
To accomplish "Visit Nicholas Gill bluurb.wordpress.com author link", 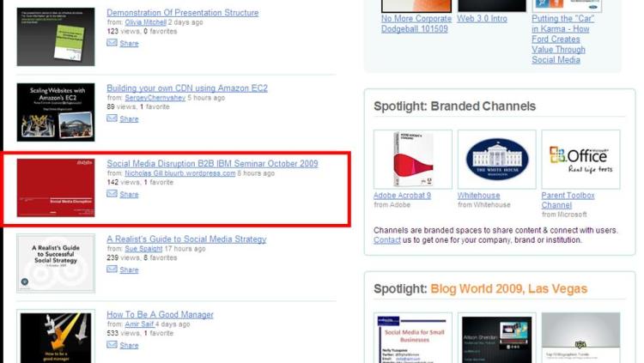I will (x=180, y=173).
